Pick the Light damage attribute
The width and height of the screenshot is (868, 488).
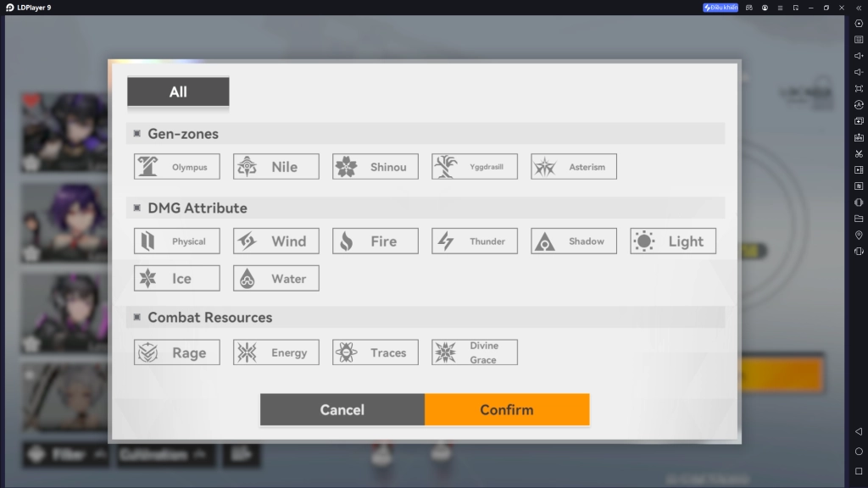[673, 241]
